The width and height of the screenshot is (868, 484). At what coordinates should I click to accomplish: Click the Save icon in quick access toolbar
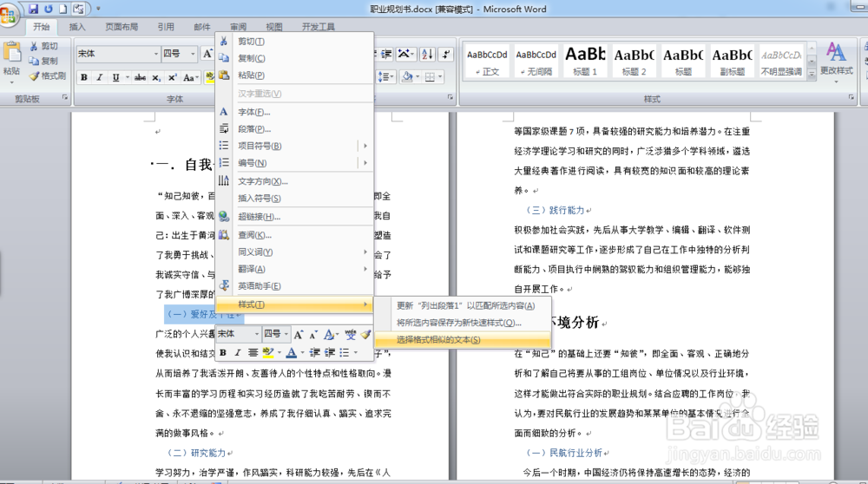click(x=33, y=9)
